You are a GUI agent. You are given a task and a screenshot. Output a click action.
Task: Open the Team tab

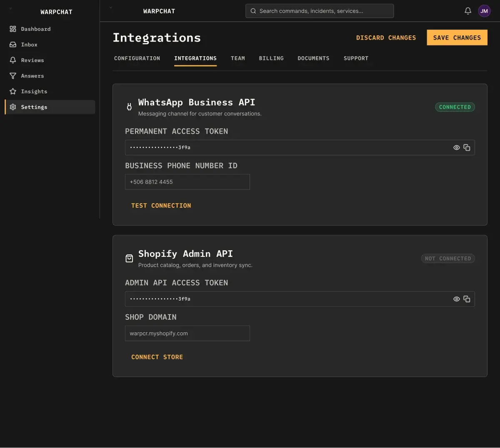(x=238, y=58)
